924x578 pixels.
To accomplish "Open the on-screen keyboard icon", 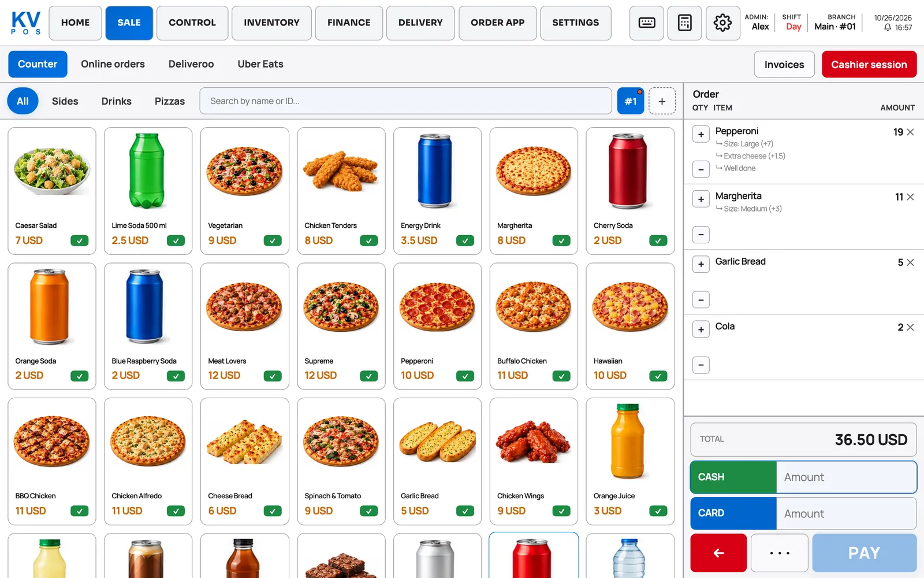I will point(646,23).
